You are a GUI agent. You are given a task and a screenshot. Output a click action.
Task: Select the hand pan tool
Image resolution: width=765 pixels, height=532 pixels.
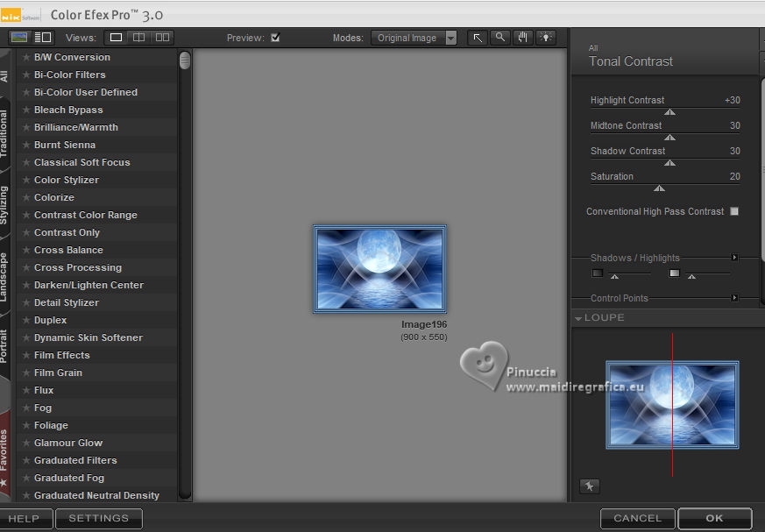pos(522,38)
